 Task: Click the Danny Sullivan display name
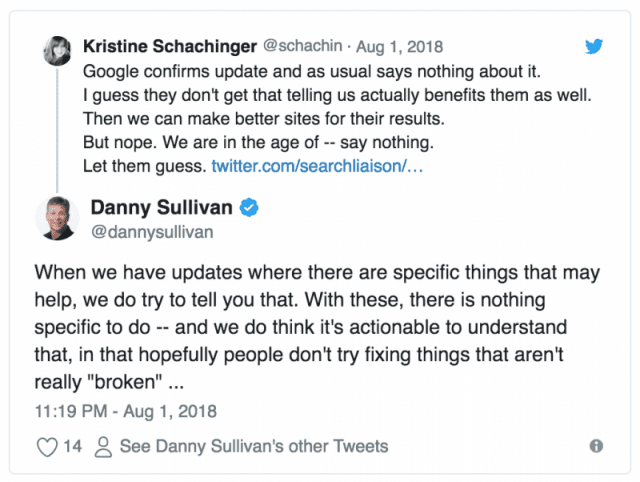[161, 208]
